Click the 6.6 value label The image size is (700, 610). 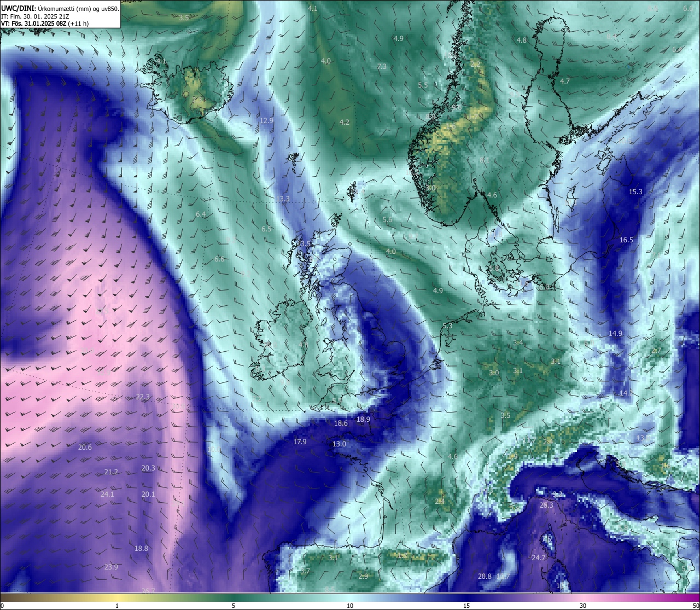219,259
